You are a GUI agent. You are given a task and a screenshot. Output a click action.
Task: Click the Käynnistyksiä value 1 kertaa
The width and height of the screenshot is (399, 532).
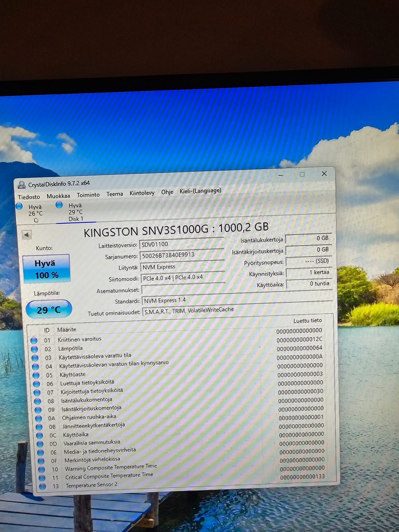click(x=309, y=272)
